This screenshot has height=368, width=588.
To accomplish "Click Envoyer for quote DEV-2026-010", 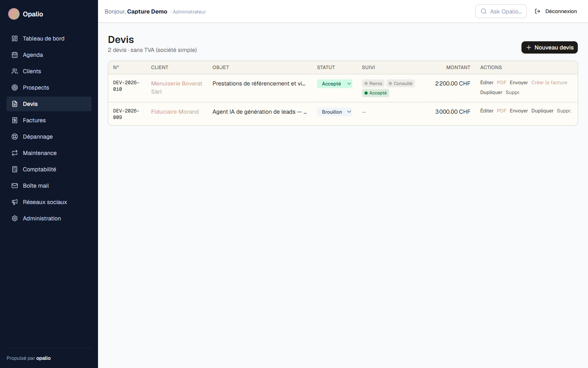I will click(519, 83).
